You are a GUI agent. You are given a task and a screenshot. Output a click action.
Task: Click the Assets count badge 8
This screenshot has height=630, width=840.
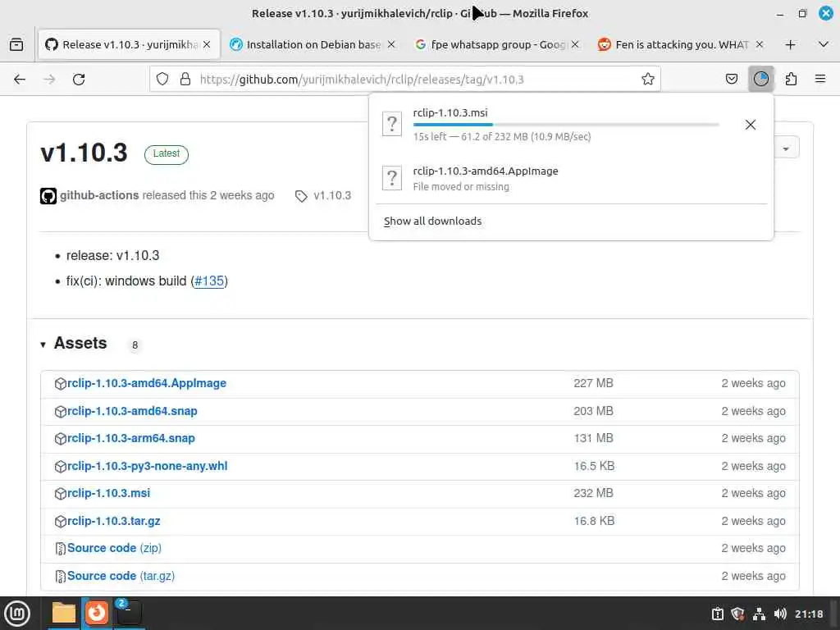point(135,345)
